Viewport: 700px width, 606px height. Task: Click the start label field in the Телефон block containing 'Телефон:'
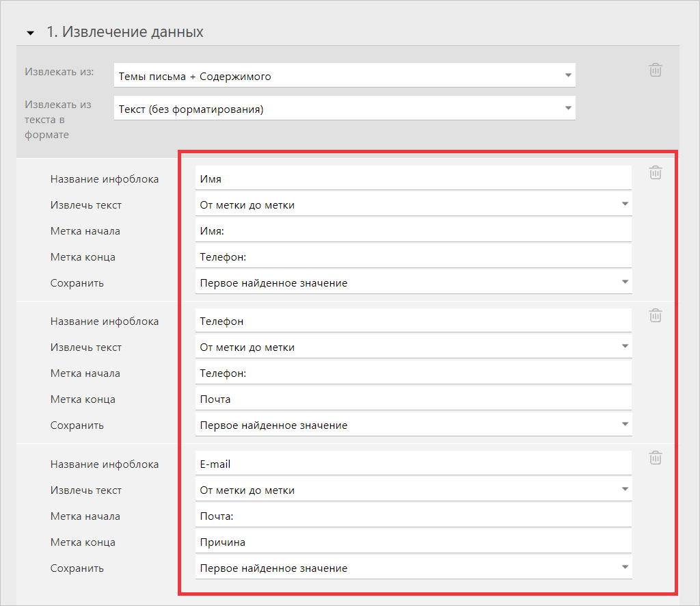414,373
